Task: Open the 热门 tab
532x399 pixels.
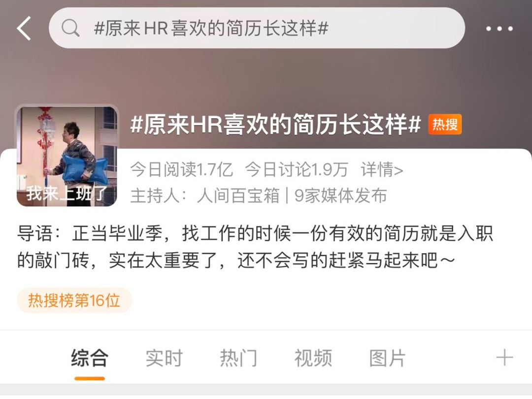Action: [x=238, y=358]
